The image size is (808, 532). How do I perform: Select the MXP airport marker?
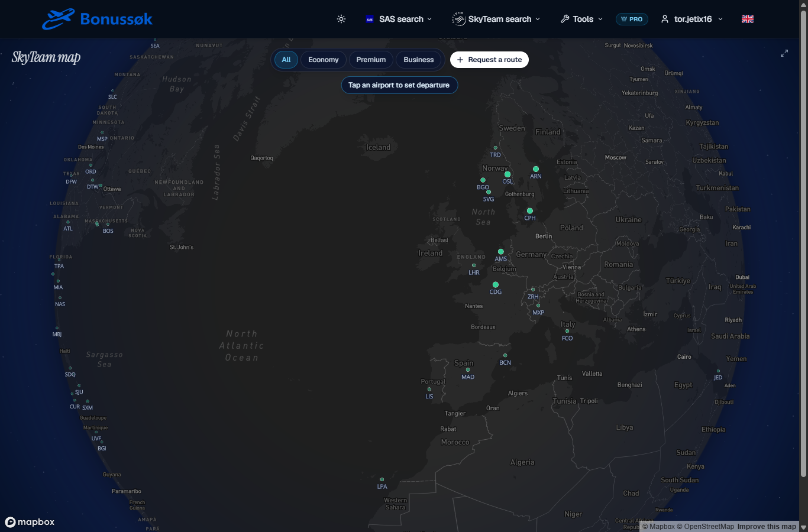(x=538, y=306)
